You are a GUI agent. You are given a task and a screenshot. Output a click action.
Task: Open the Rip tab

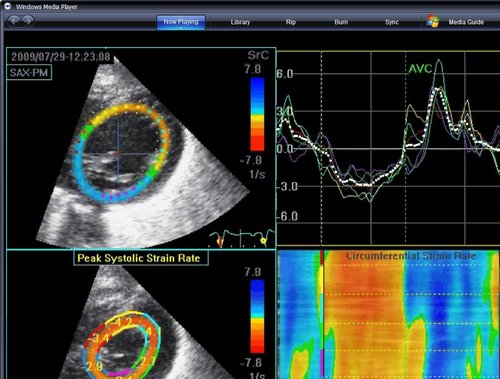click(x=291, y=22)
